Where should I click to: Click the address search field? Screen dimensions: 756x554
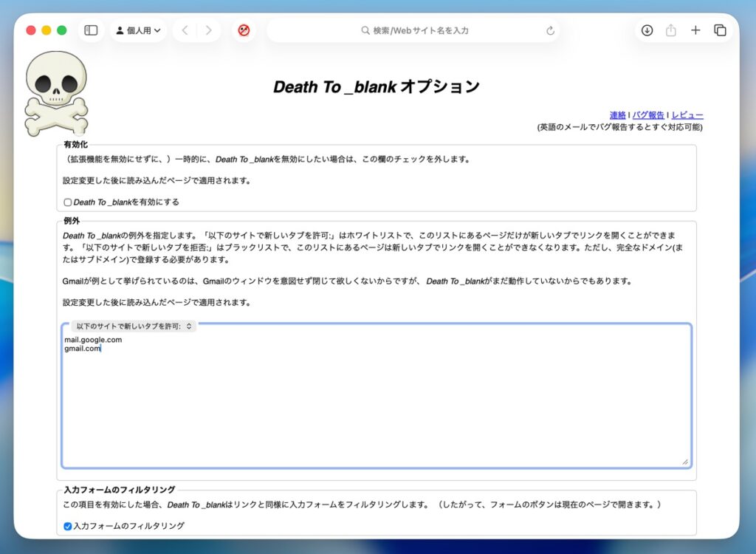413,30
